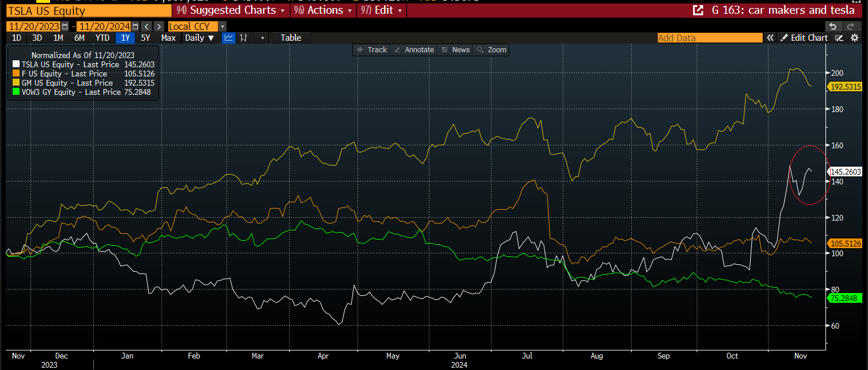Click the TSLA US Equity security field
Screen dimensions: 868x370
[x=89, y=10]
